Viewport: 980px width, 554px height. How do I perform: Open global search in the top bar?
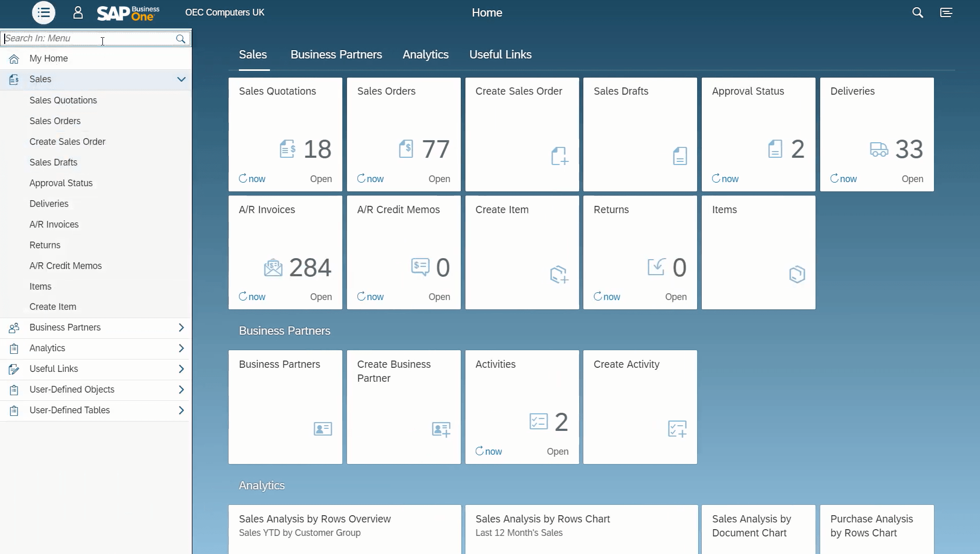pos(917,12)
